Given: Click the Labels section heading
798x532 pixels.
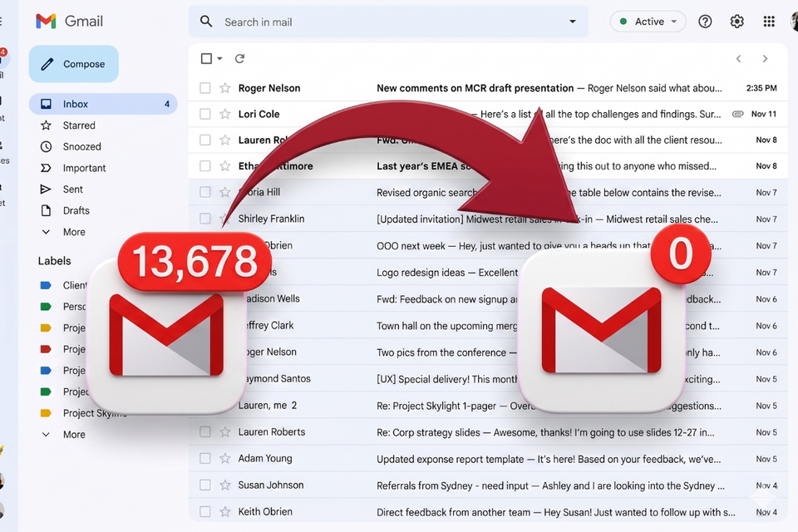Looking at the screenshot, I should (55, 261).
